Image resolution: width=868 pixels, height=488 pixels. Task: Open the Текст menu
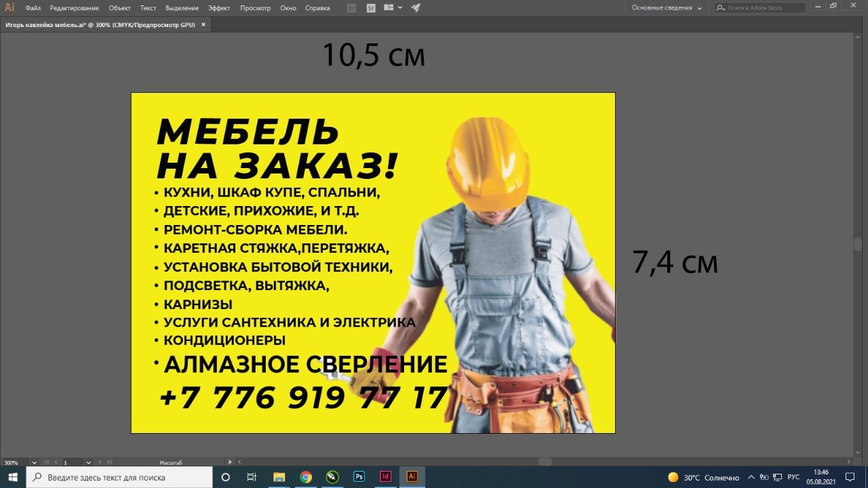(148, 8)
